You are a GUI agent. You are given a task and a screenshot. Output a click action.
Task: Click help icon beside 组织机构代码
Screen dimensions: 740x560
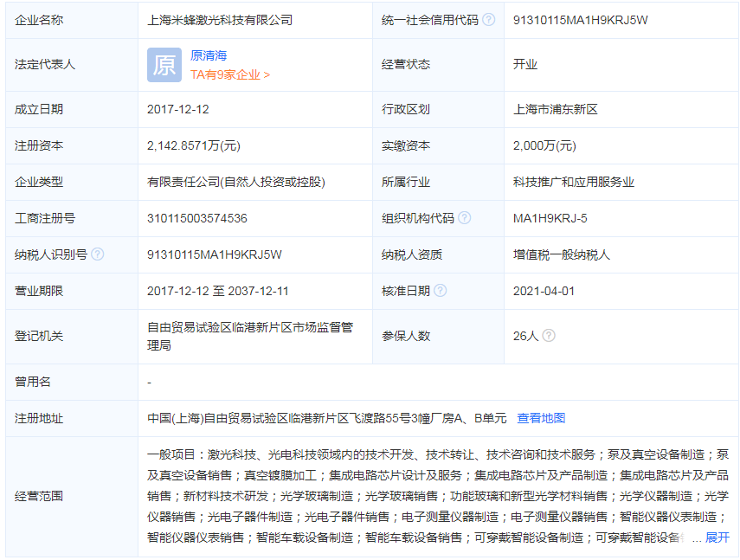[465, 218]
